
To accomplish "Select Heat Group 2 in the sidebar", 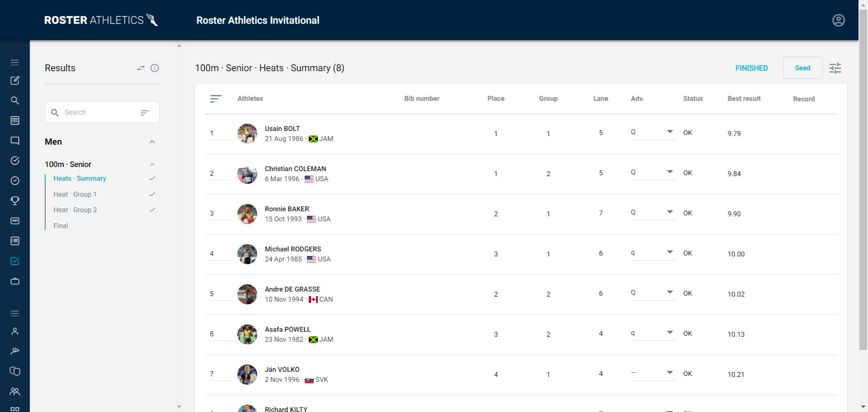I will click(75, 209).
